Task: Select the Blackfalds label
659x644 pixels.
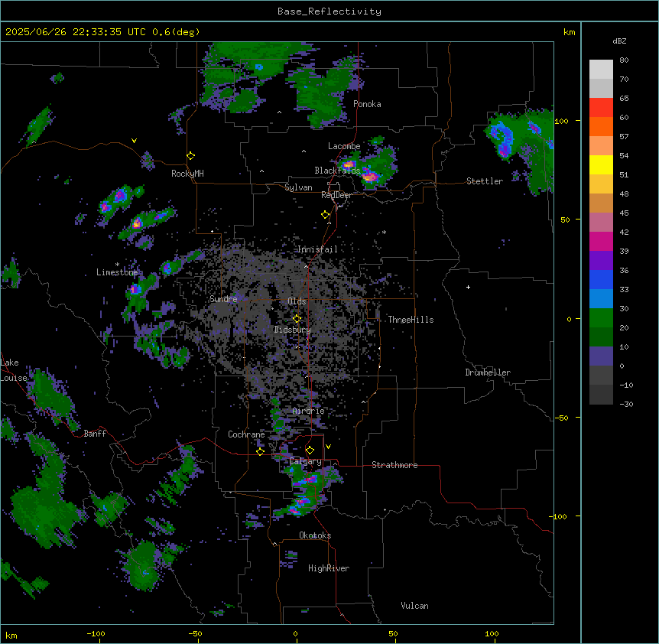Action: click(x=337, y=171)
